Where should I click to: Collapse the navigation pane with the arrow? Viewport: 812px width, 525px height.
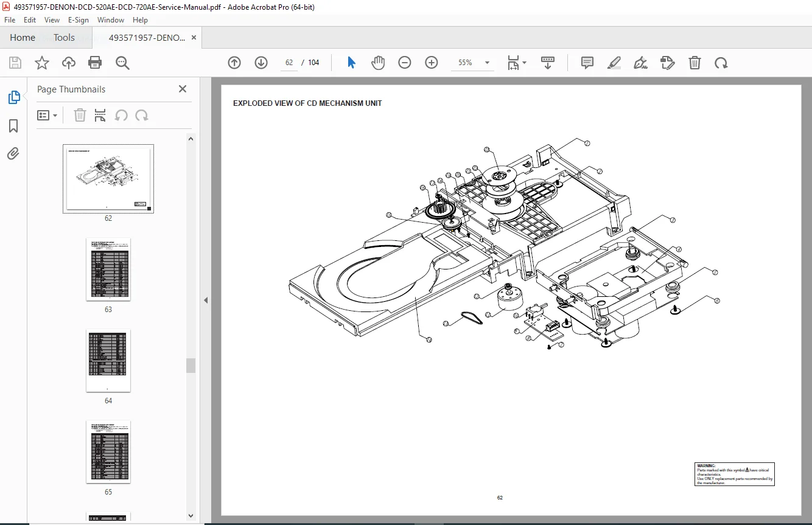point(206,300)
